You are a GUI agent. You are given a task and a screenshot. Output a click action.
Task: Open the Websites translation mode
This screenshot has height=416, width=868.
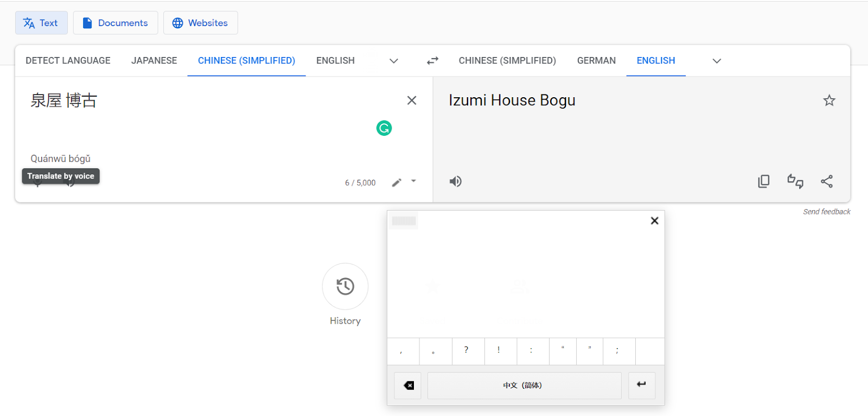[200, 23]
